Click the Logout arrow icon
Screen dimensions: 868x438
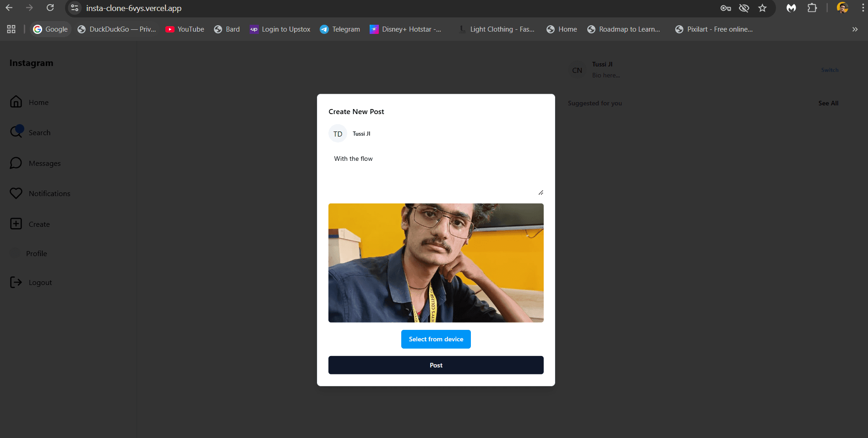tap(16, 282)
